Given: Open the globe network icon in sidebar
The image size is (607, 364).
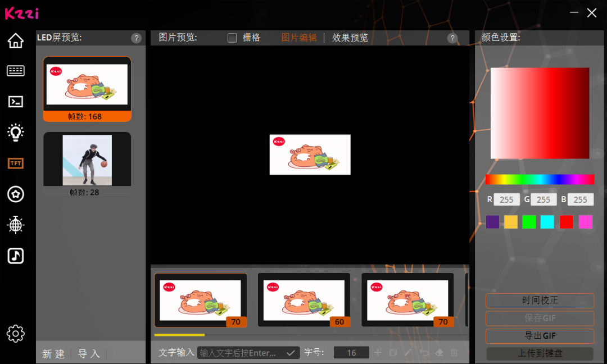Looking at the screenshot, I should point(16,225).
